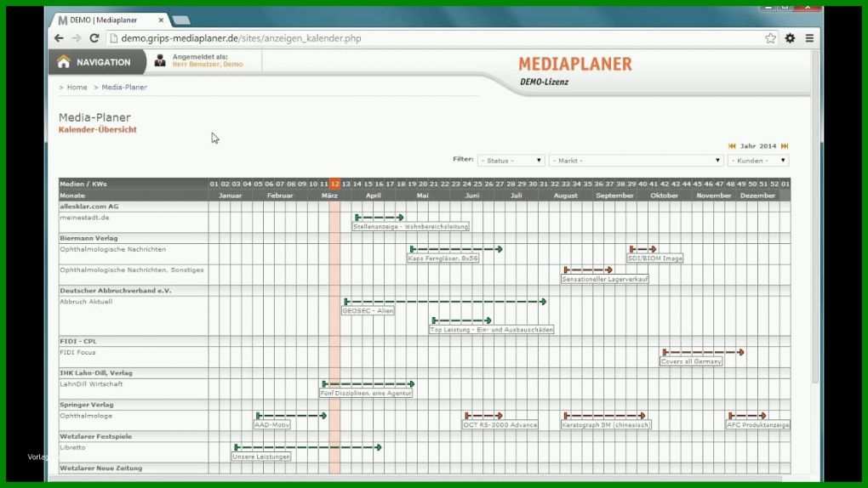
Task: Click the September month header
Action: (614, 196)
